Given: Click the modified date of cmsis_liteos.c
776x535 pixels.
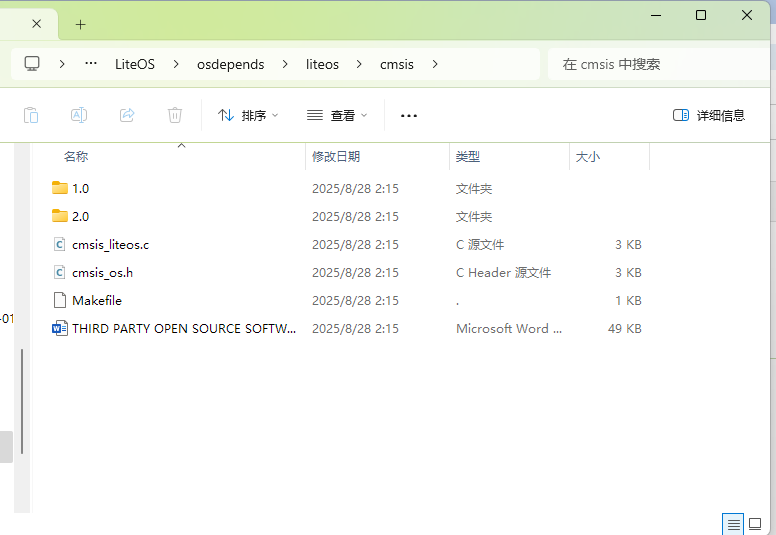Looking at the screenshot, I should [x=355, y=244].
